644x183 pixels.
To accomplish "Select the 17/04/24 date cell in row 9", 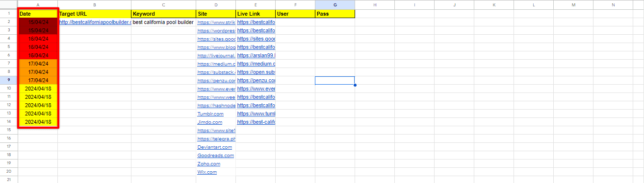I will (x=38, y=81).
